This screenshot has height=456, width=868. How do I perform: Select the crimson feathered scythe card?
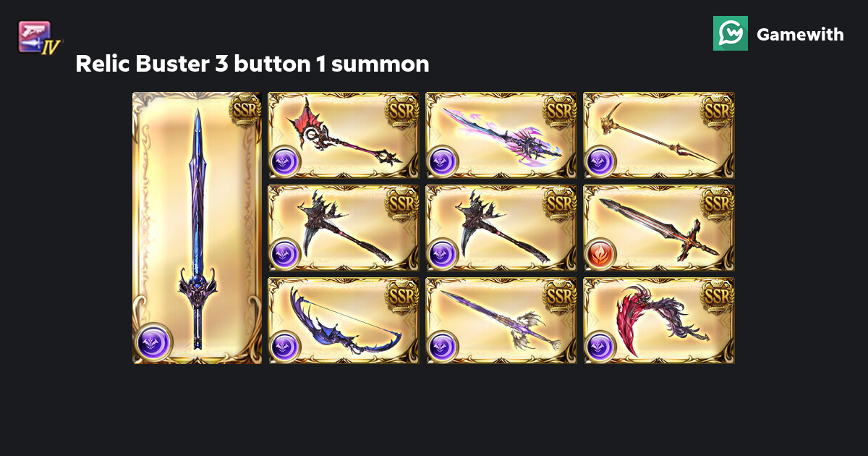click(x=659, y=321)
